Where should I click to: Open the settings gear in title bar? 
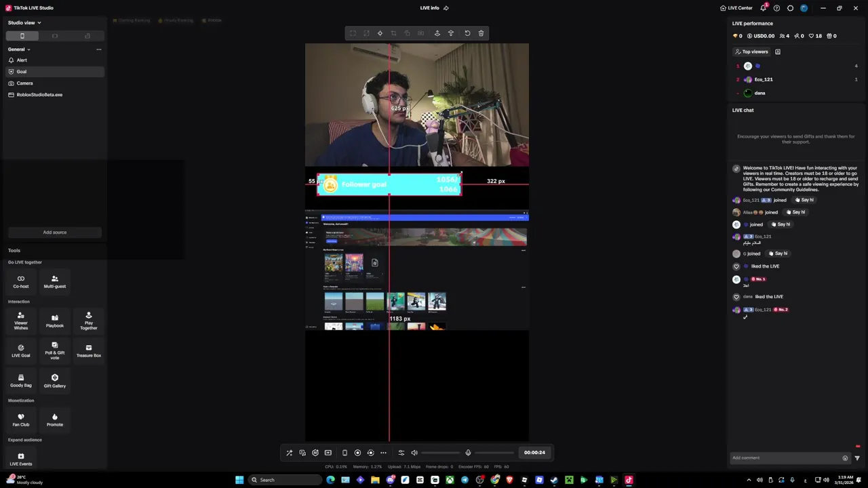pos(790,8)
